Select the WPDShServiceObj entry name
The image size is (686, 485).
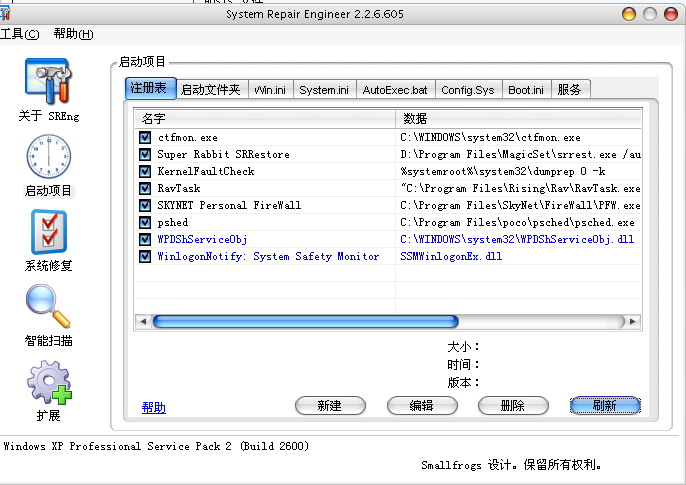[x=202, y=240]
